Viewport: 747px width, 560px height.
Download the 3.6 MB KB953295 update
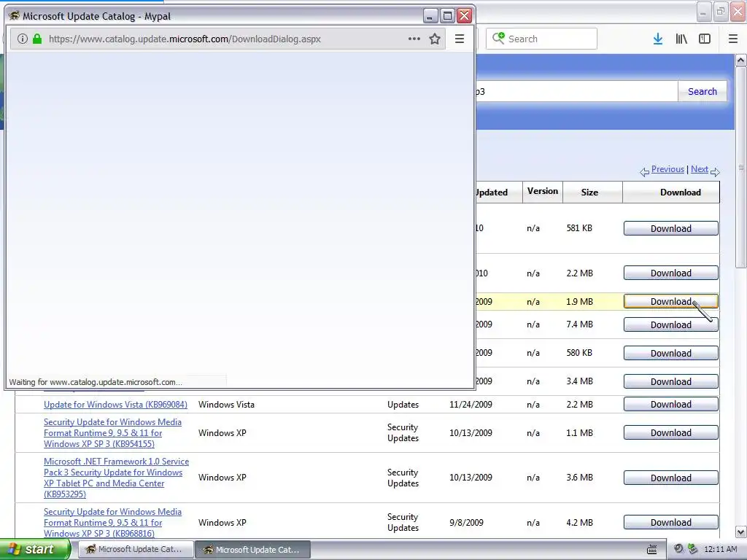coord(671,478)
